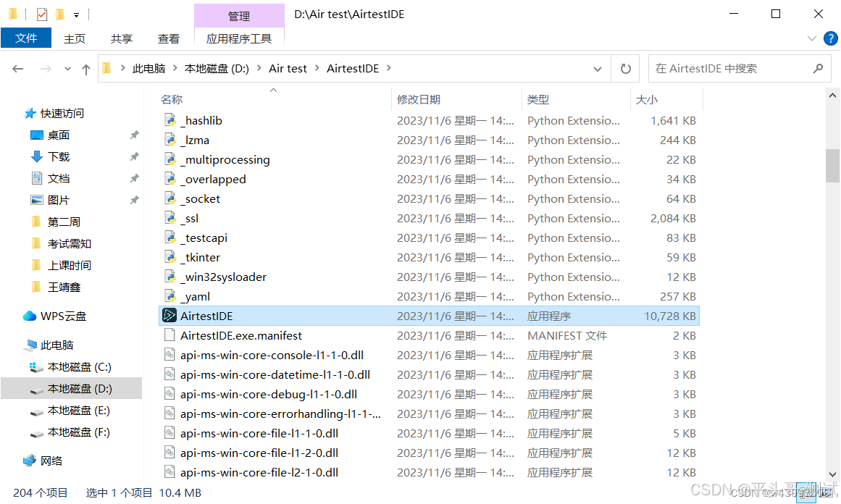
Task: Open the _hashlib folder
Action: (x=205, y=119)
